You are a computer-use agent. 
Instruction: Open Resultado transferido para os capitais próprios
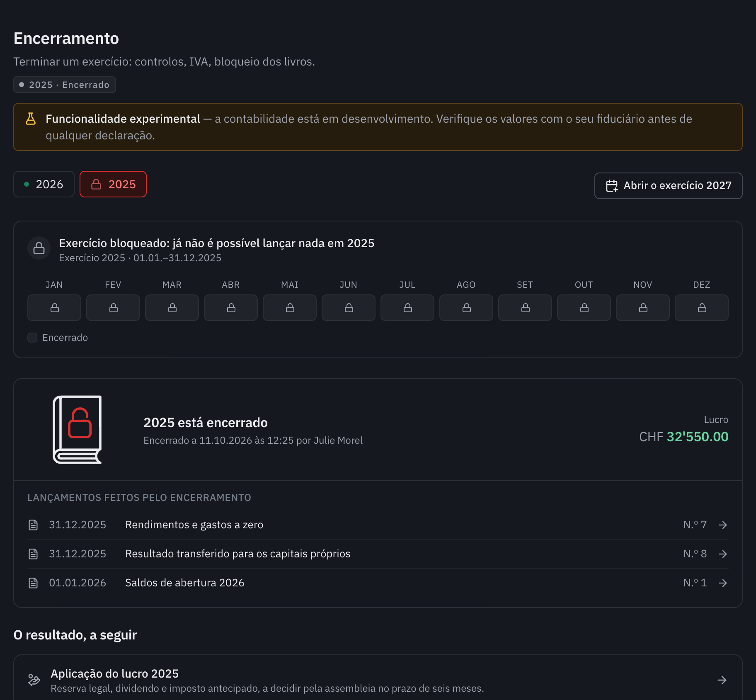point(378,554)
